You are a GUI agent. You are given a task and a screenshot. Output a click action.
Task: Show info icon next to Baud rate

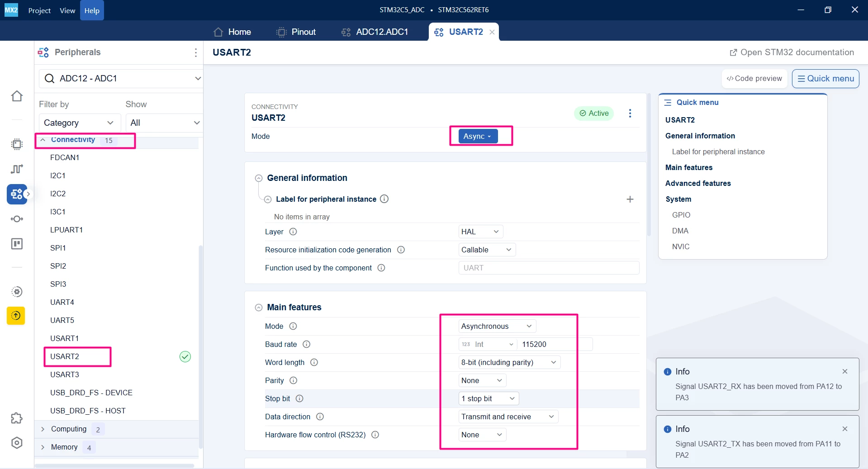[x=306, y=344]
